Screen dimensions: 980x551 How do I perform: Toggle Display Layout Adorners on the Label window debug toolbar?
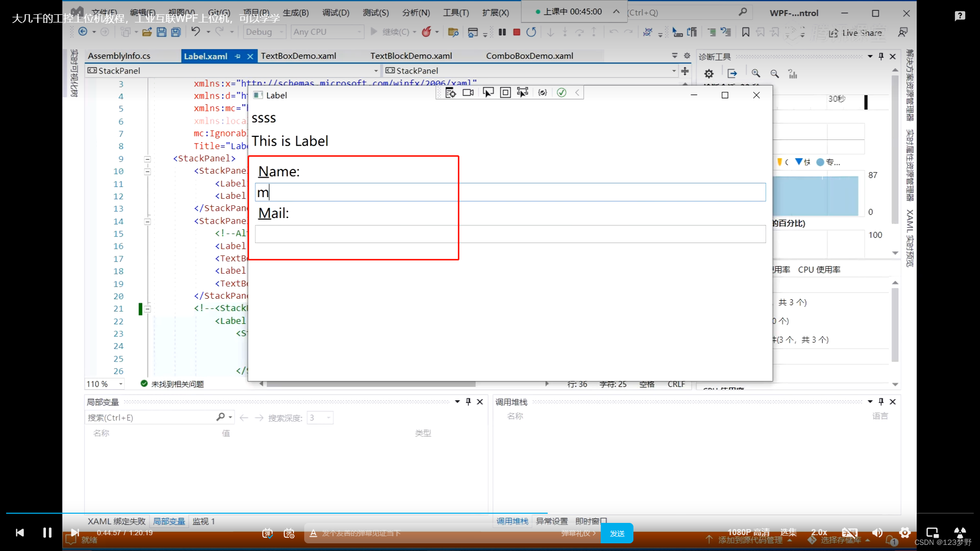tap(505, 92)
